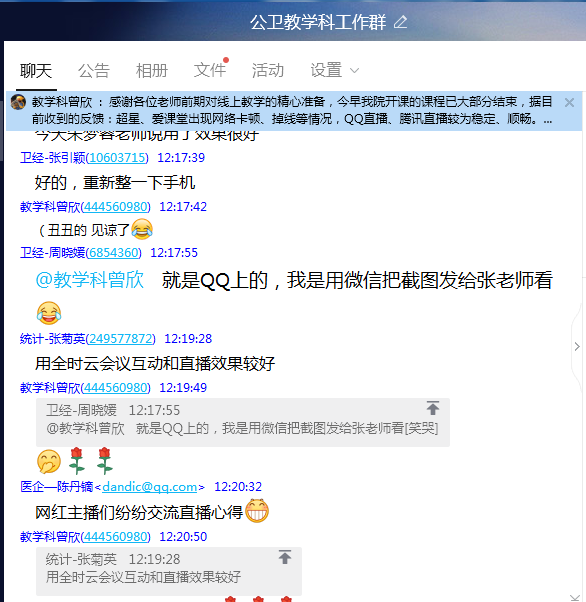Jump to quoted 周晓媛 message arrow

[x=433, y=408]
